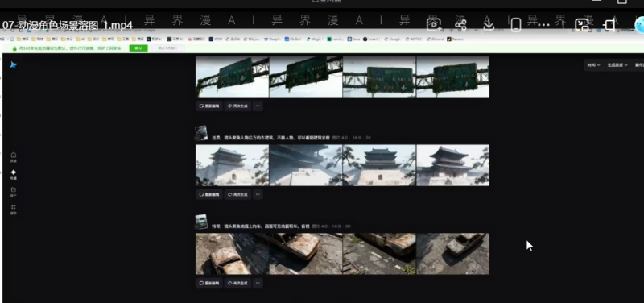Click regenerate button under rusty car images

237,284
